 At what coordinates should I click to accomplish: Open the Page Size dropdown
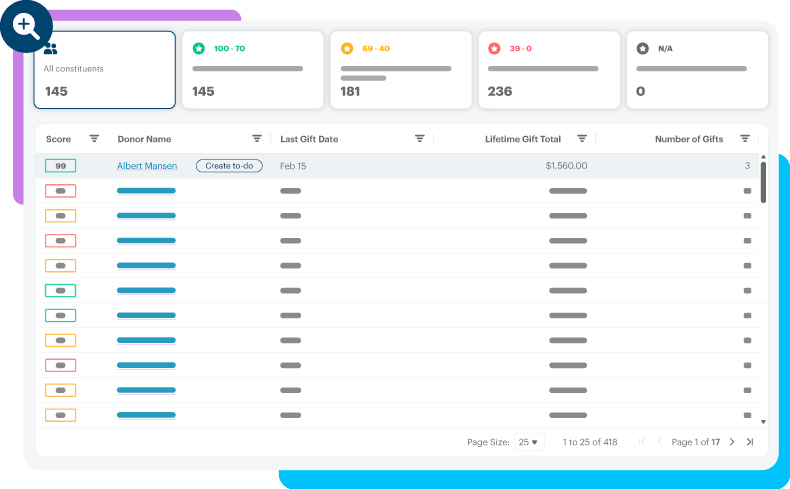[529, 442]
